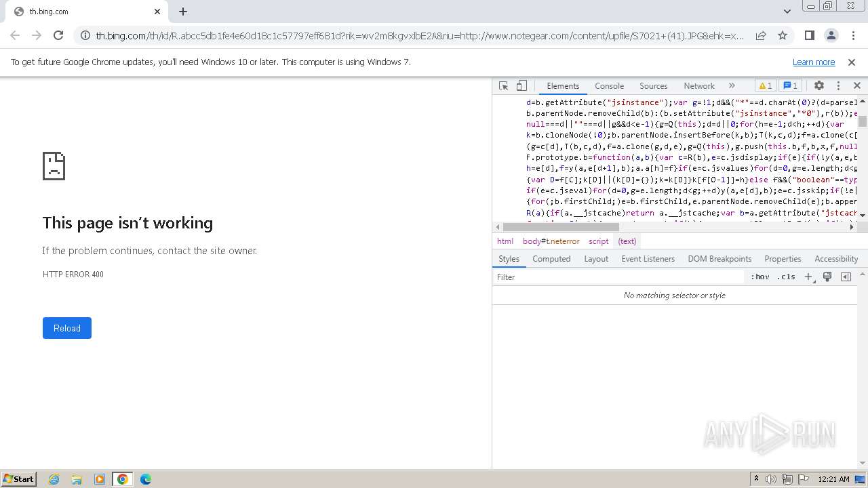Open the Layout pane tab
868x488 pixels.
596,259
